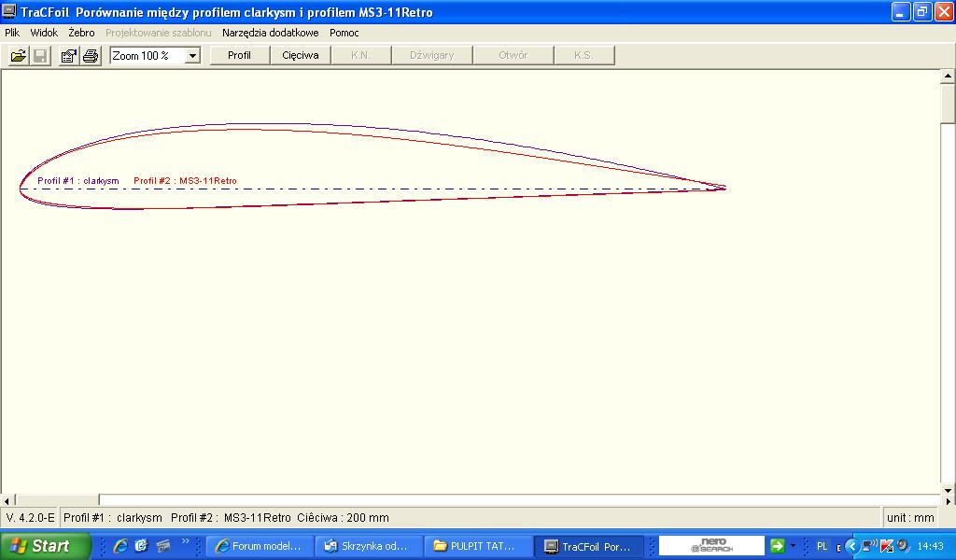
Task: Click the open file folder icon
Action: [x=18, y=56]
